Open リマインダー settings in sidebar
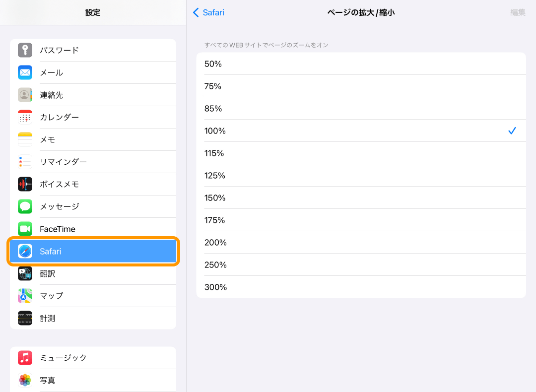Screen dimensions: 536x392 [x=64, y=162]
